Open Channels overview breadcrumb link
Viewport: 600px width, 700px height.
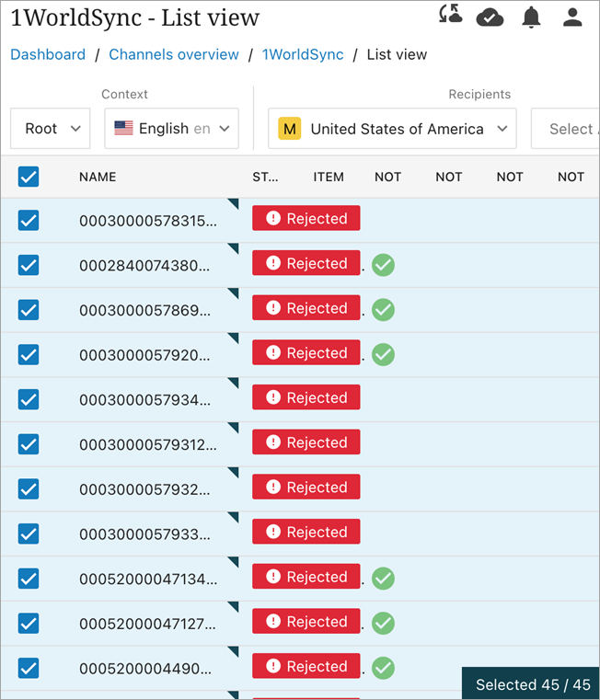pyautogui.click(x=174, y=54)
